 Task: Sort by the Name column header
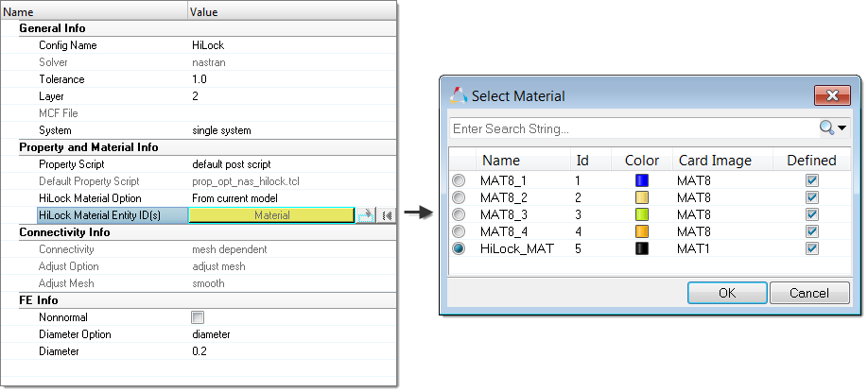tap(499, 160)
